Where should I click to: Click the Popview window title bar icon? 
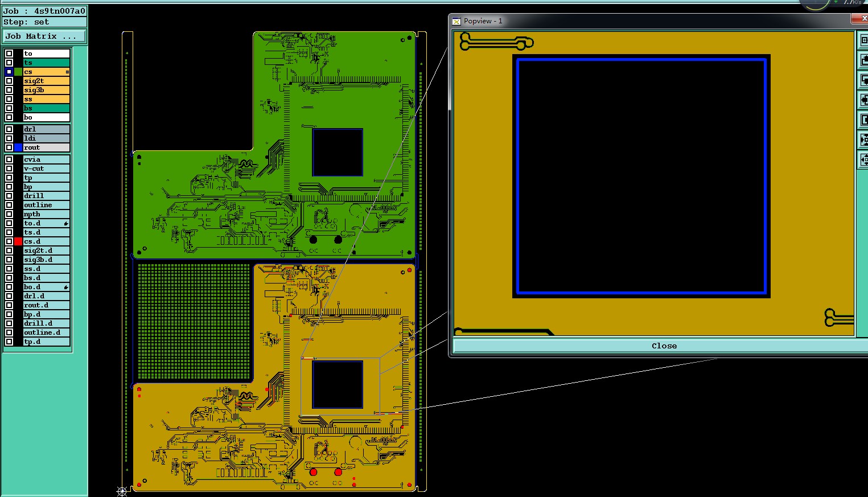(x=456, y=21)
